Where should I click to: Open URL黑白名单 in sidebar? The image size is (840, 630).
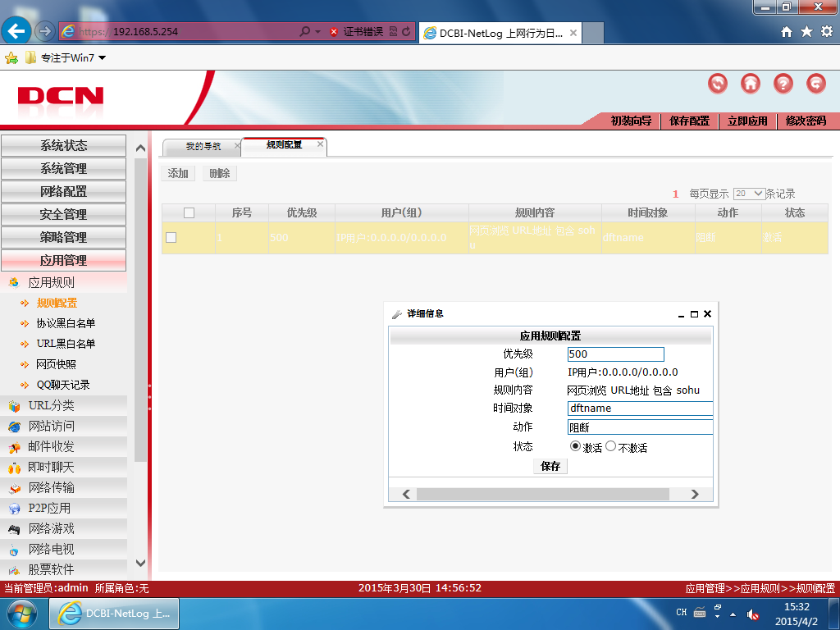[66, 344]
